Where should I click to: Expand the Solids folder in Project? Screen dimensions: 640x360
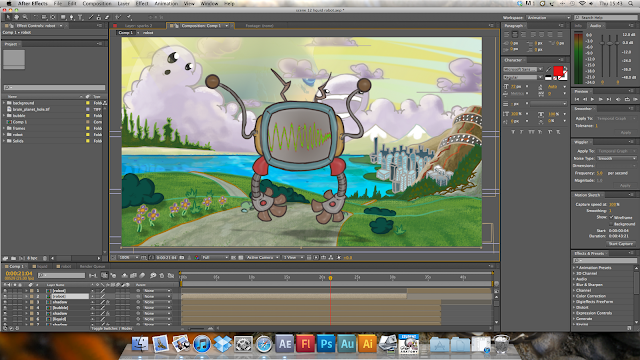click(4, 141)
